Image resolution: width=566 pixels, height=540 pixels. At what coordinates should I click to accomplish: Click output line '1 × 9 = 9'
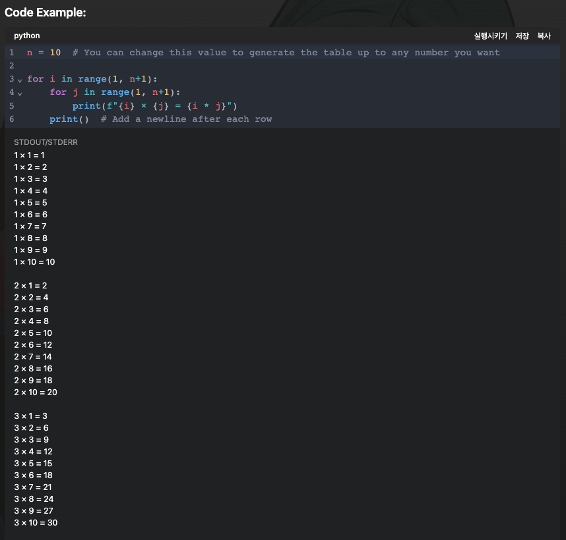point(30,250)
